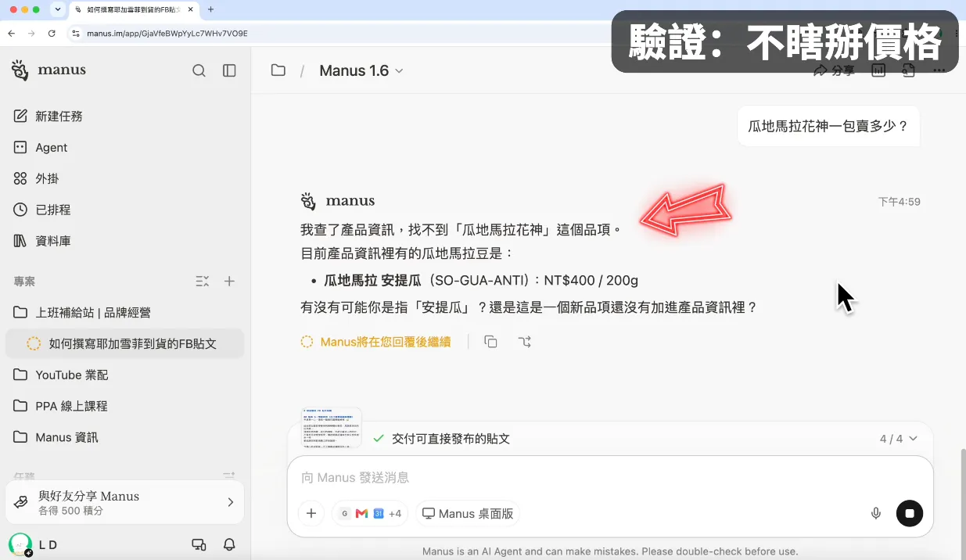This screenshot has width=966, height=560.
Task: Focus the 向 Manus 發送消息 input
Action: pos(610,477)
